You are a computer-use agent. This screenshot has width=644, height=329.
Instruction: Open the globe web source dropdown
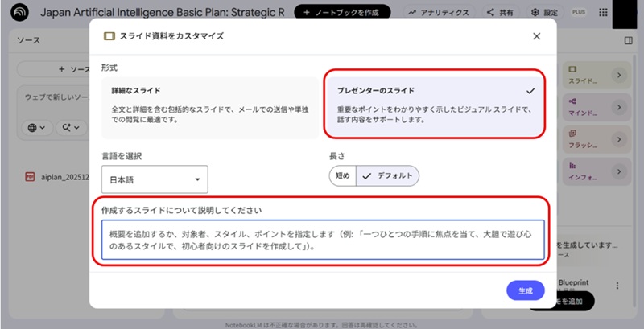click(x=37, y=128)
